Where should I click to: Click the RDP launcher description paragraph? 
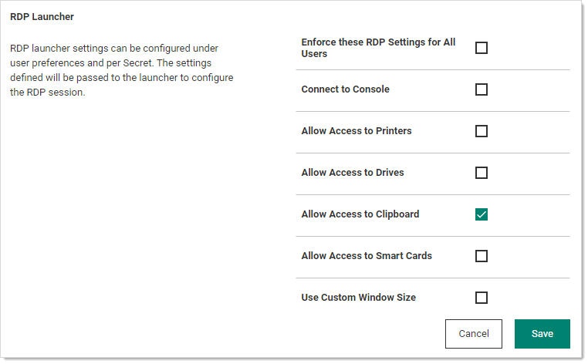(x=121, y=70)
